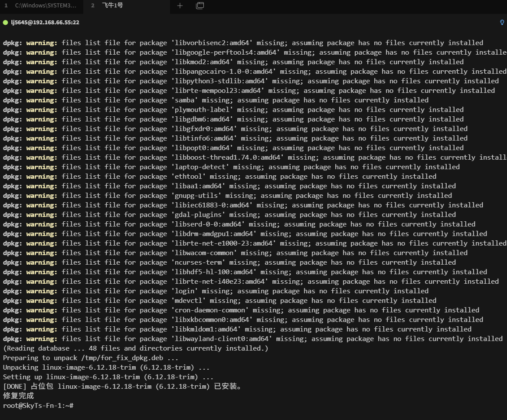Click the 'login' package name
507x420 pixels.
pos(185,291)
